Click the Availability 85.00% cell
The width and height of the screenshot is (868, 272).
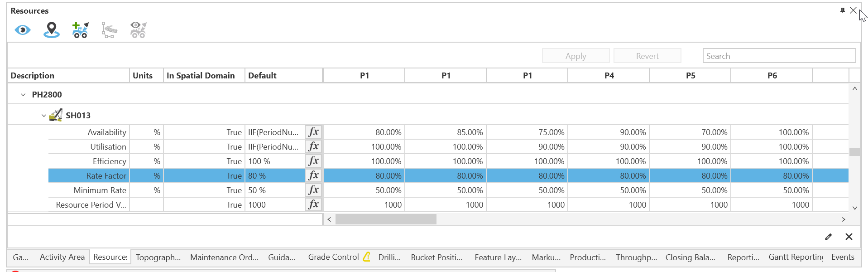click(x=446, y=132)
